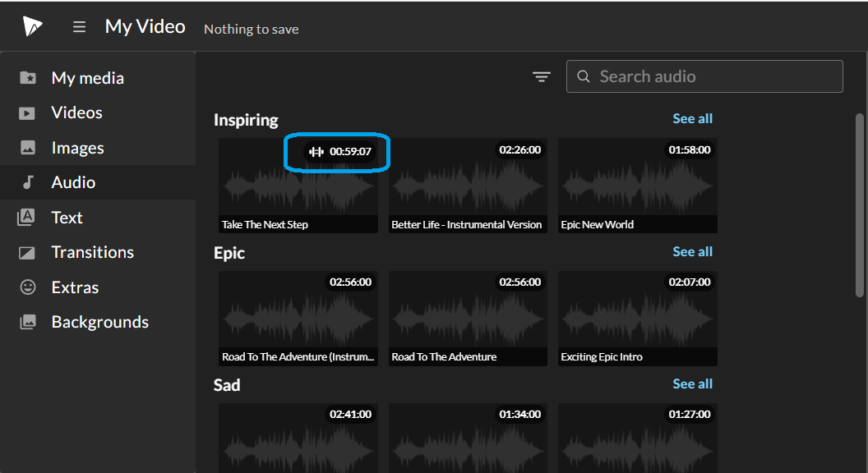The image size is (868, 473).
Task: Choose the non-instrumental Road To The Adventure track
Action: coord(468,318)
